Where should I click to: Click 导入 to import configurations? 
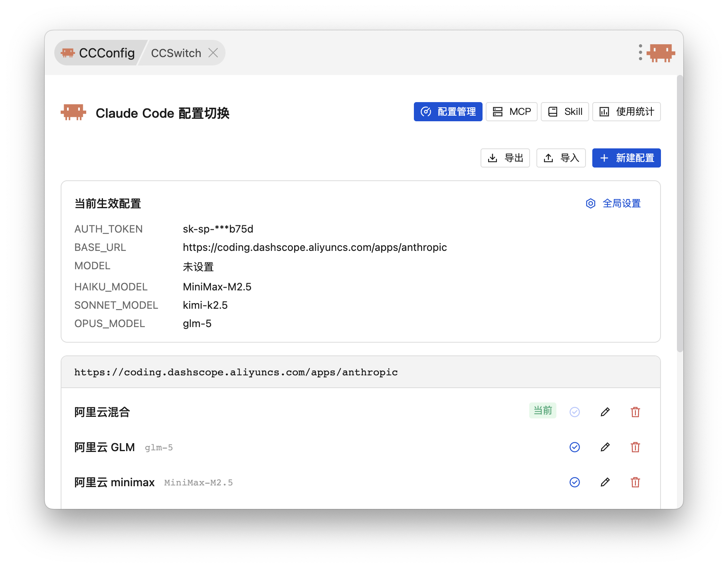pos(561,158)
